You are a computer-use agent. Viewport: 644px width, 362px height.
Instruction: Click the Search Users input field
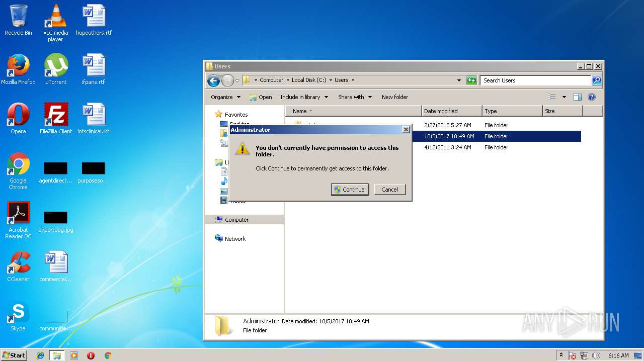pyautogui.click(x=535, y=80)
